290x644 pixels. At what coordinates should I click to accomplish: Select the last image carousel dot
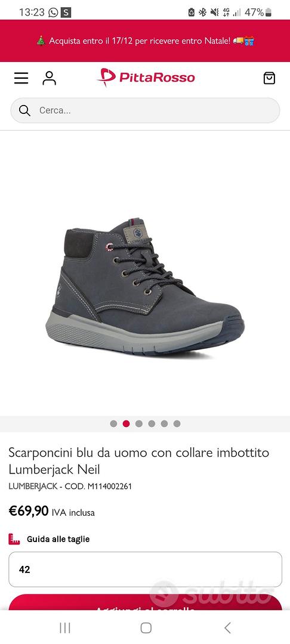(177, 424)
